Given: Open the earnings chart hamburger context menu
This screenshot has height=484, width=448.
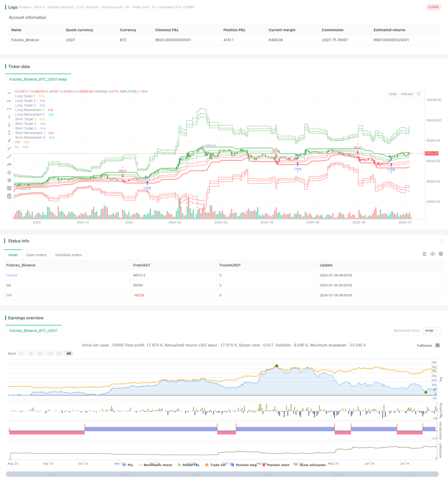Looking at the screenshot, I should 437,345.
